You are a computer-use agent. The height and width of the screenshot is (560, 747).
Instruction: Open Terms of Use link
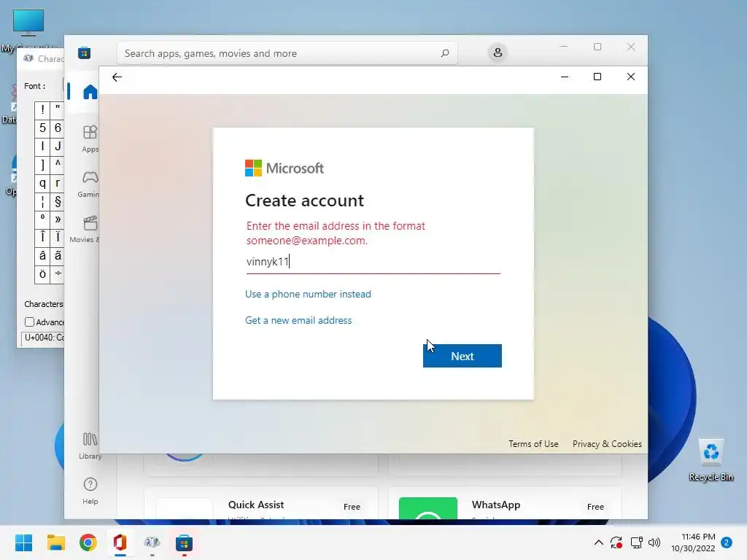coord(533,444)
